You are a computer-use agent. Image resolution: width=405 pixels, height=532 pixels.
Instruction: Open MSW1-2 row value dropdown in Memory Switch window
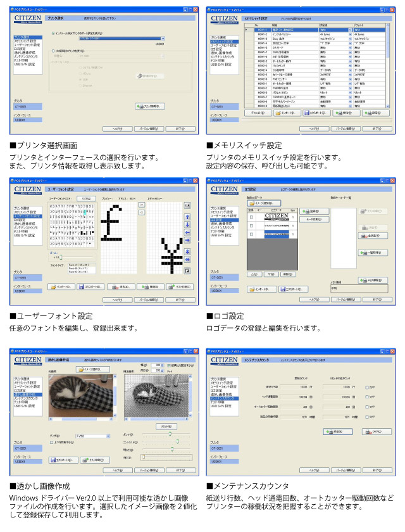(x=350, y=34)
